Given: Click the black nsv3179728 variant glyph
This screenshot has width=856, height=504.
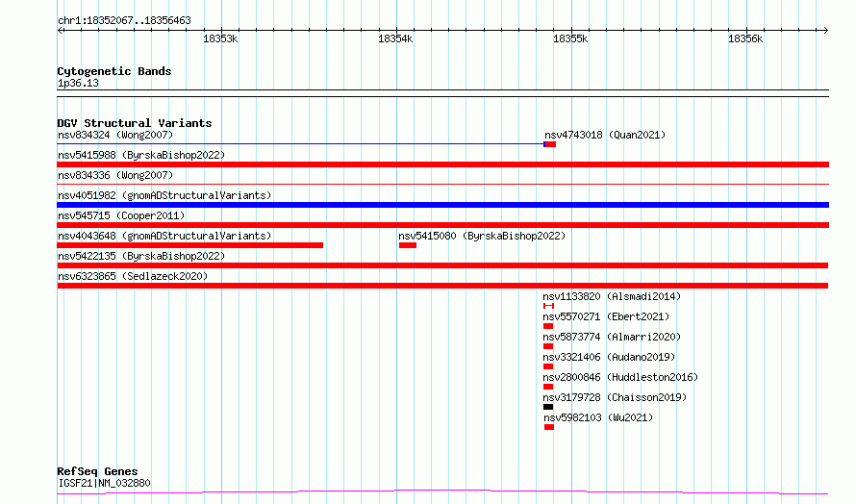Looking at the screenshot, I should [548, 407].
